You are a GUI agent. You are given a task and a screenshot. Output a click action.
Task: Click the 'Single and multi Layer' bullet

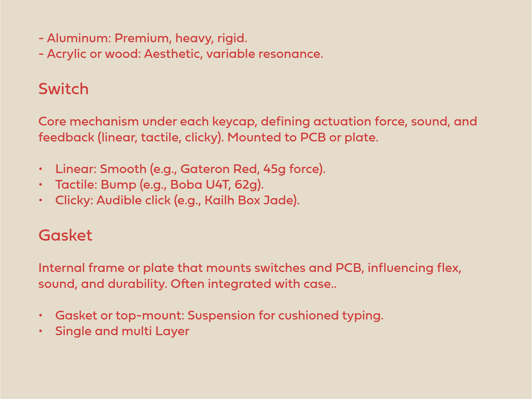[x=122, y=331]
